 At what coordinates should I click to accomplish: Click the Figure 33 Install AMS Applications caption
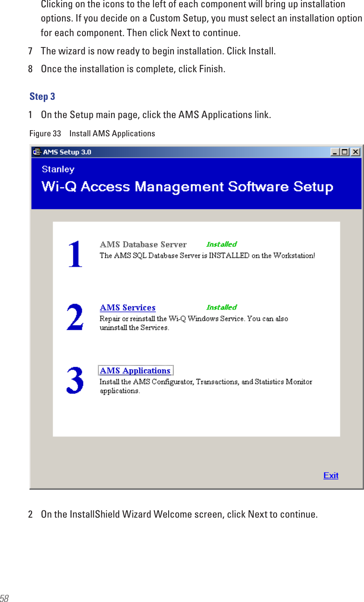point(92,133)
